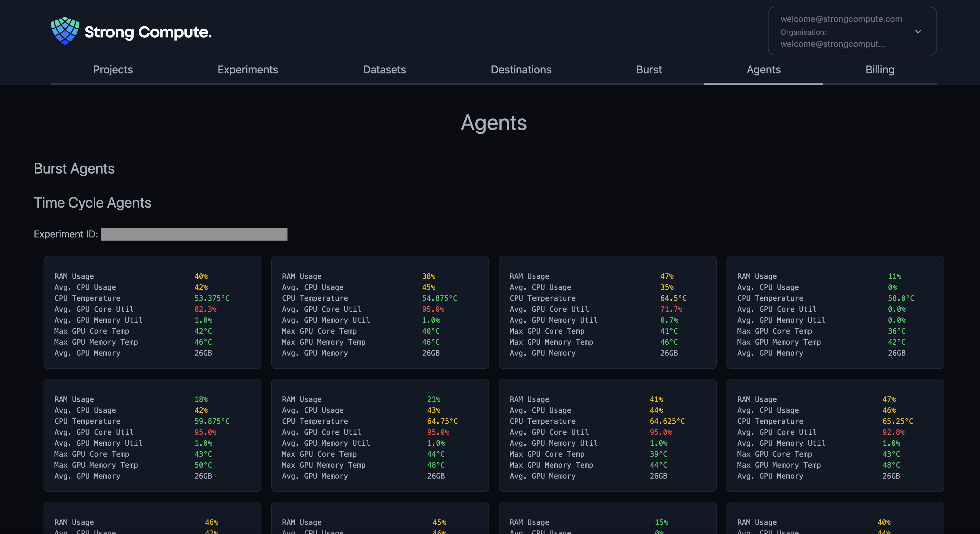
Task: Select the idle agent card with 11% RAM
Action: [x=835, y=312]
